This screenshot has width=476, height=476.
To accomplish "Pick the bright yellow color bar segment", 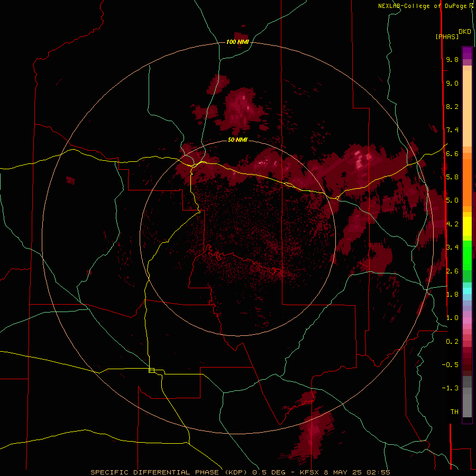I will 467,226.
